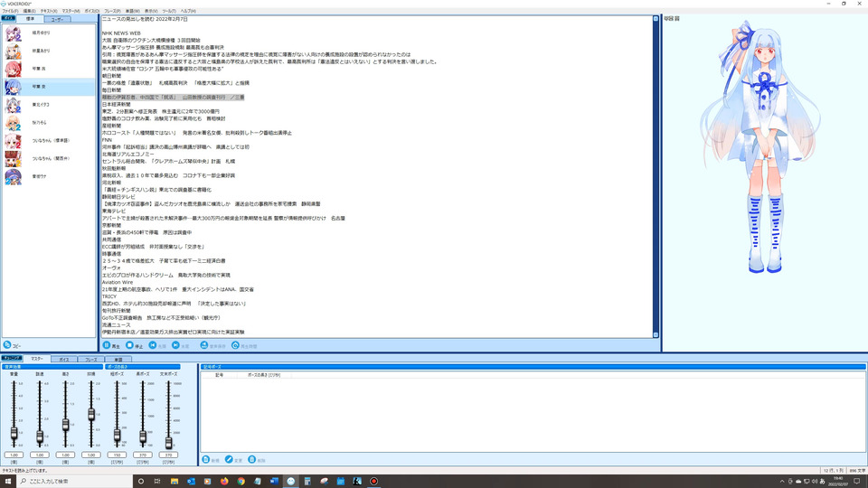Image resolution: width=868 pixels, height=488 pixels.
Task: Click the コピー copy icon below voice list
Action: point(7,345)
